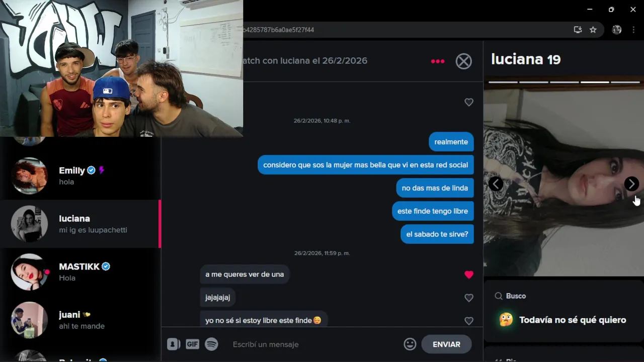Jump to the fourth photo progress segment
The image size is (644, 362).
(595, 81)
